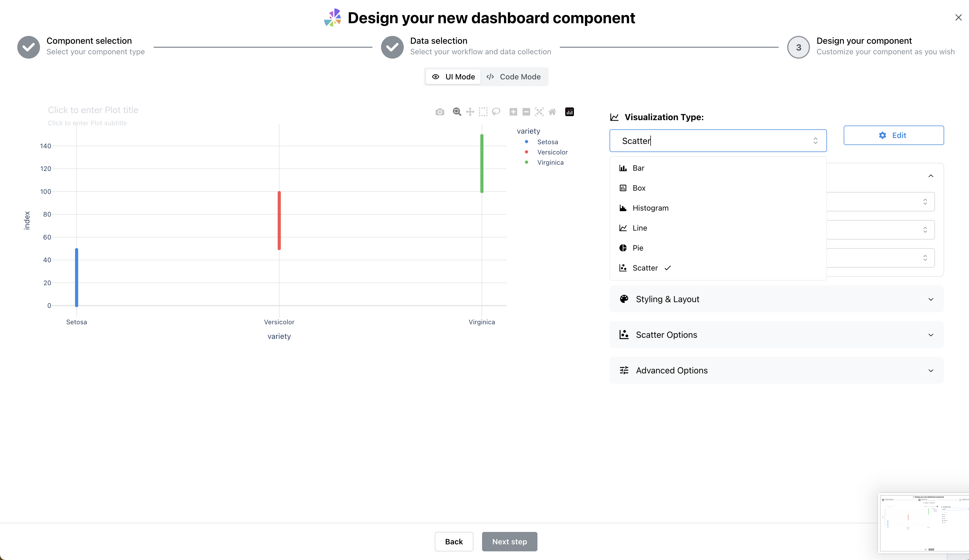969x560 pixels.
Task: Click the camera download plot icon
Action: 440,112
